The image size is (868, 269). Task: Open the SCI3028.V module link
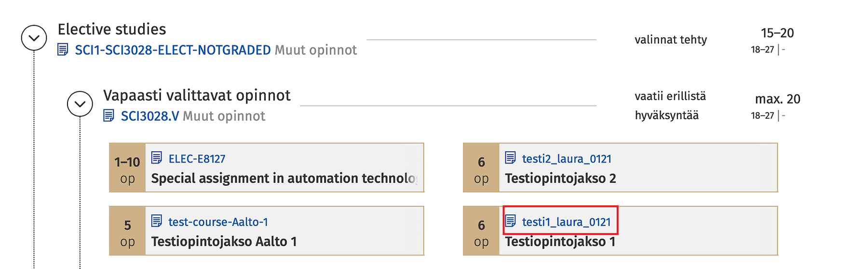[x=149, y=116]
